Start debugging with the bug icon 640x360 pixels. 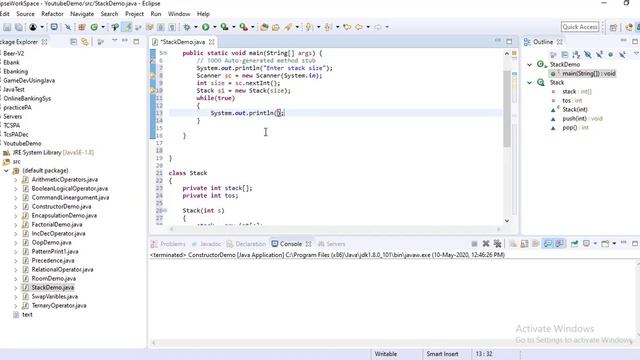pyautogui.click(x=187, y=27)
